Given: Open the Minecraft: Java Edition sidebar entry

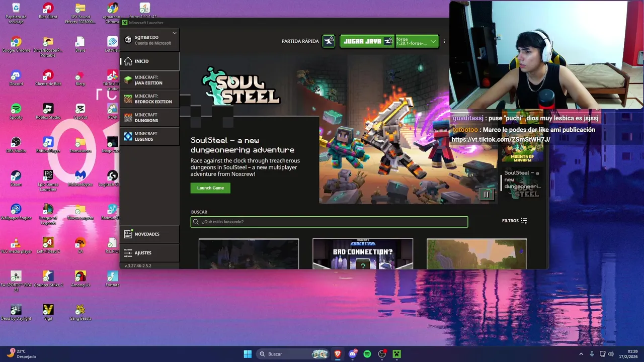Looking at the screenshot, I should point(149,80).
